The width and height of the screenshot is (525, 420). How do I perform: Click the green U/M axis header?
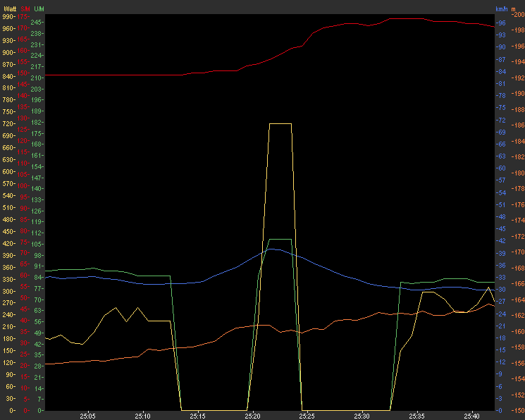pos(38,8)
